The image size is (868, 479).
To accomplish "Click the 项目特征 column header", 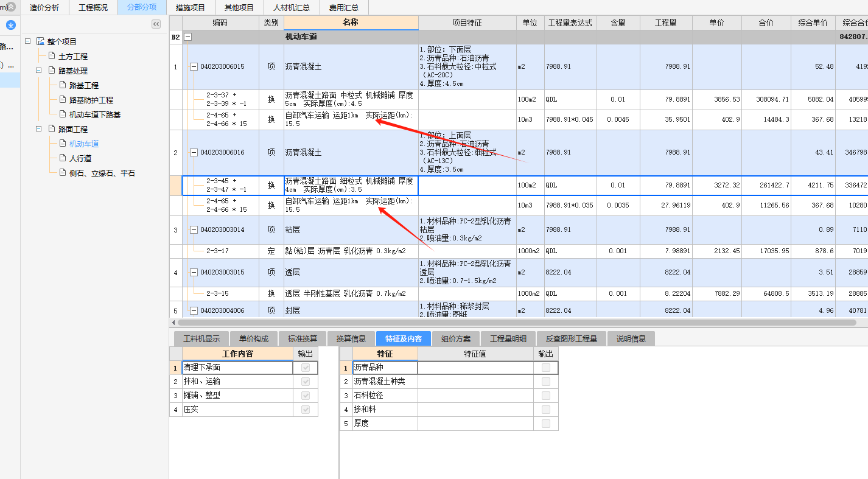I will 467,23.
